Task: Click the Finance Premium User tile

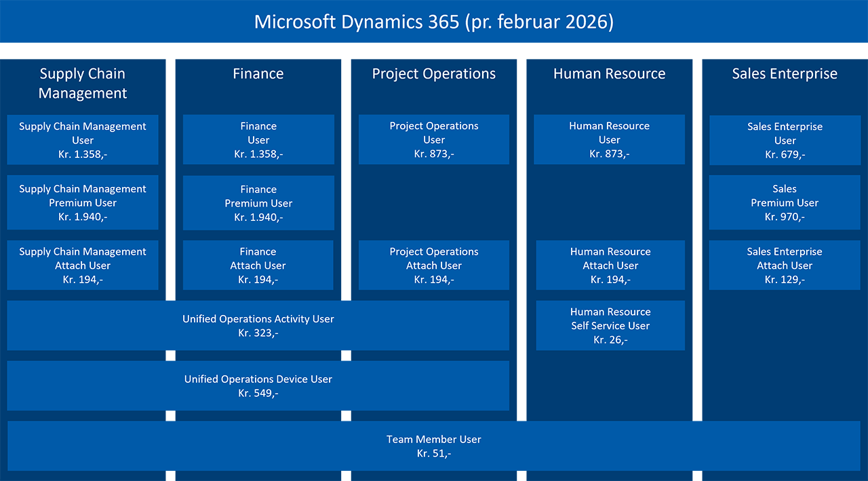Action: click(258, 203)
